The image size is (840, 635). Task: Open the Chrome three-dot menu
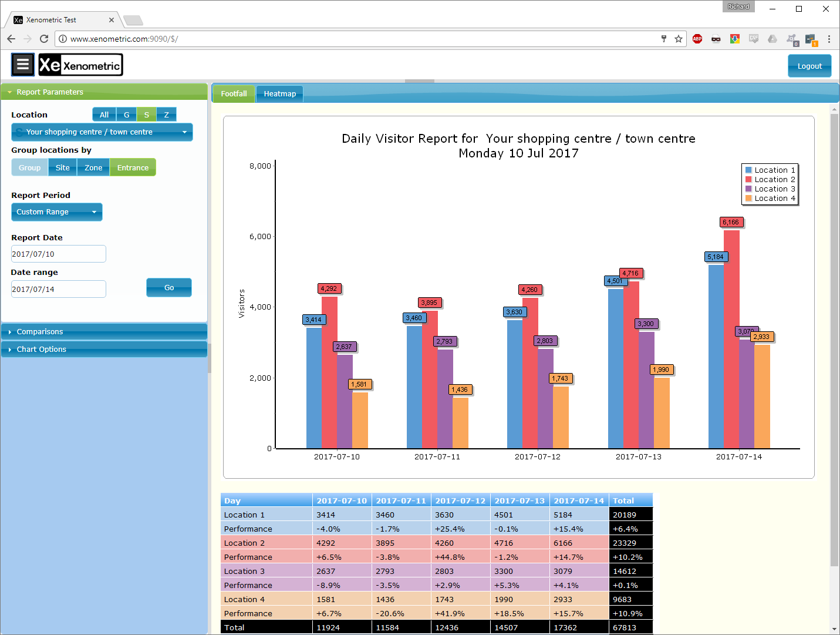tap(829, 39)
